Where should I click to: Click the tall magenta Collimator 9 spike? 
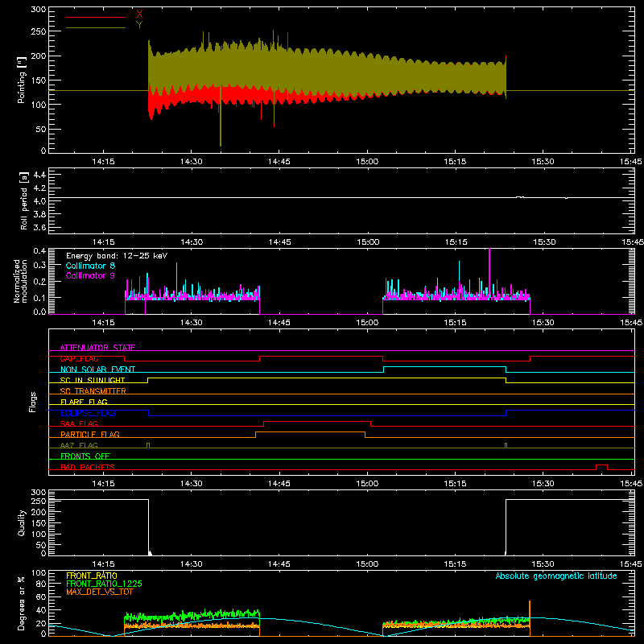click(489, 271)
